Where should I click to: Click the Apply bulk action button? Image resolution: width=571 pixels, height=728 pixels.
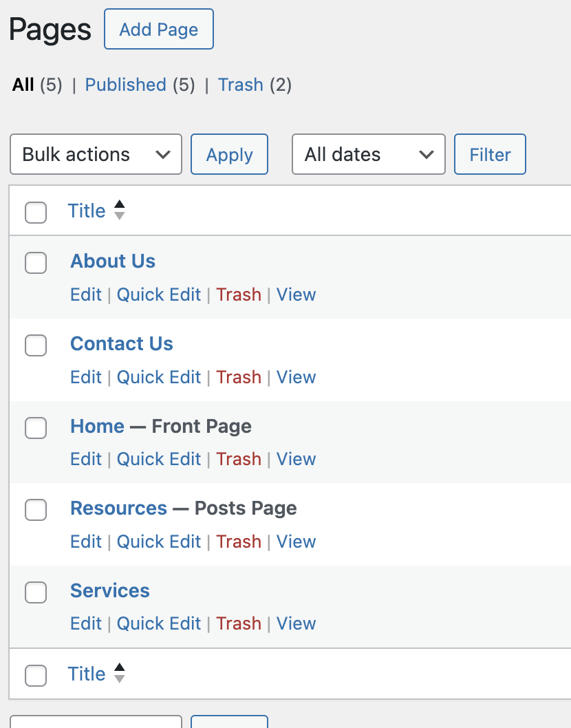pyautogui.click(x=229, y=154)
